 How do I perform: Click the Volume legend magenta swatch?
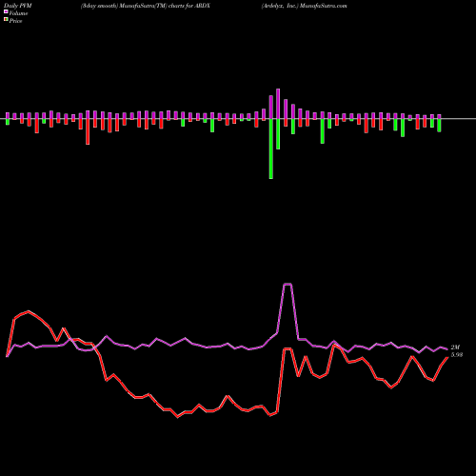point(6,11)
